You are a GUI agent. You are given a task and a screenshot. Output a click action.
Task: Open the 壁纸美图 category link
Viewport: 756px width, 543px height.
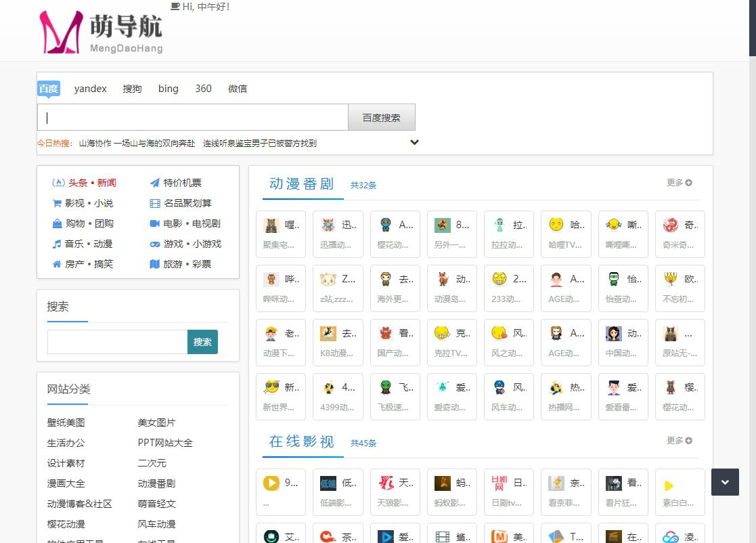tap(66, 422)
